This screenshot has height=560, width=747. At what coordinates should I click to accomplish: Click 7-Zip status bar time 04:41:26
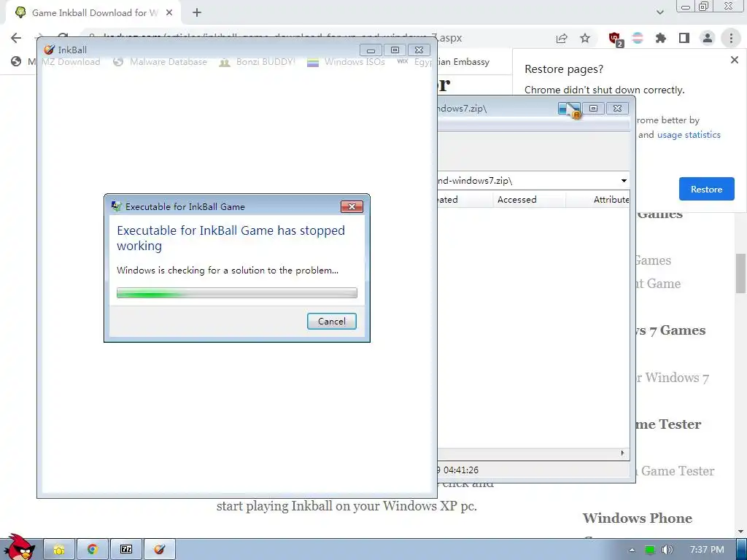pos(461,470)
